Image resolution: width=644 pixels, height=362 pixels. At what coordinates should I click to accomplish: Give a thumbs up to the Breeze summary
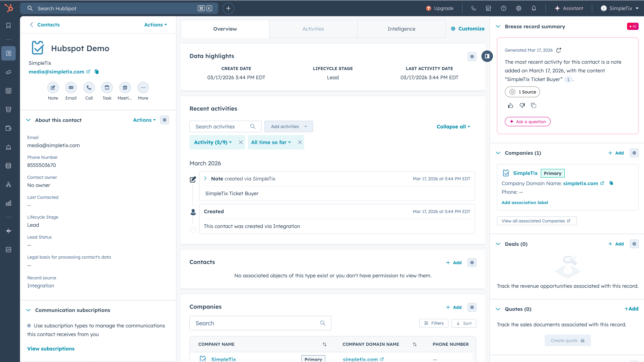pos(510,105)
